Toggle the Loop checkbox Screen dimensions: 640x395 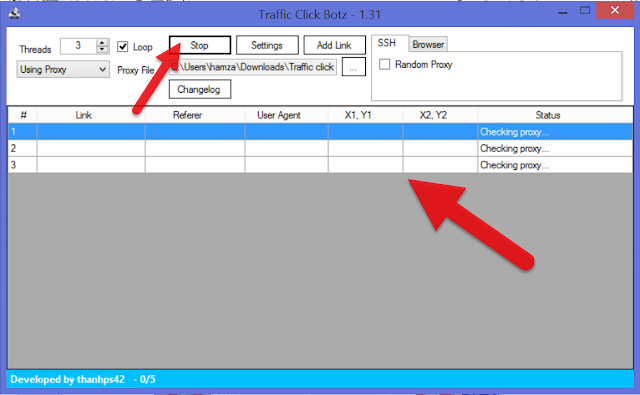(x=123, y=47)
